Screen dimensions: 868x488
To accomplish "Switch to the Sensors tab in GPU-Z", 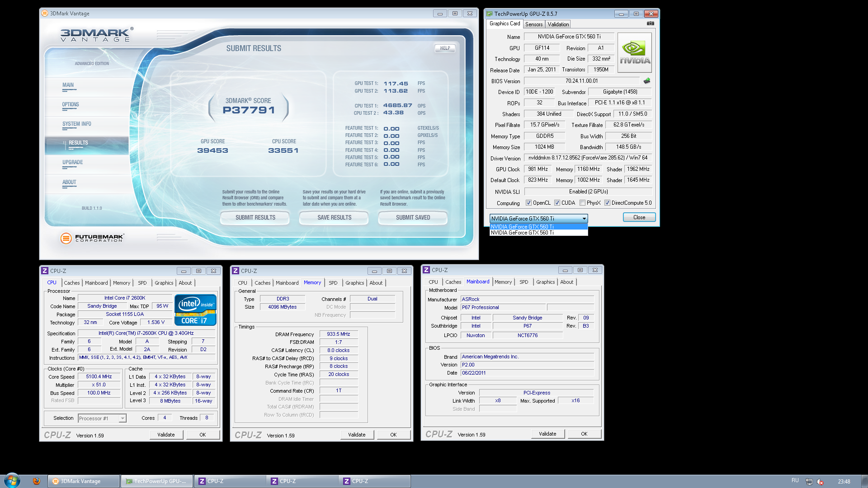I will coord(534,24).
